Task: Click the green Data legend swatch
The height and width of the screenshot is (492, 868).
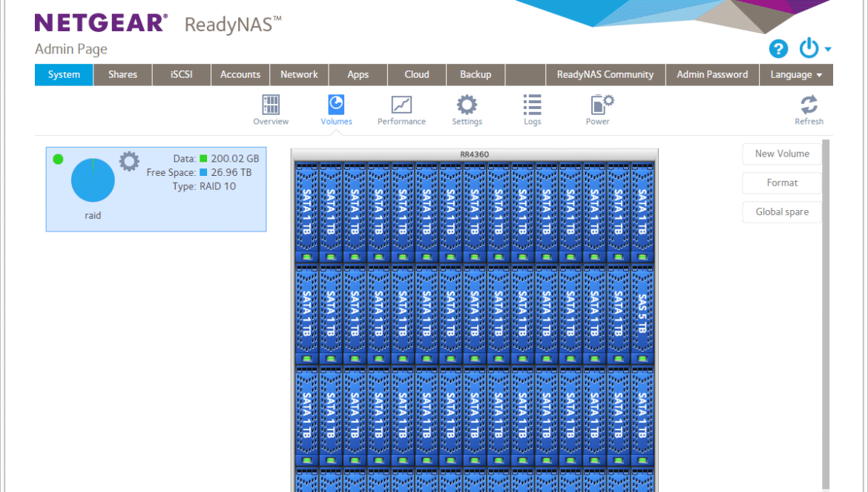Action: 203,159
